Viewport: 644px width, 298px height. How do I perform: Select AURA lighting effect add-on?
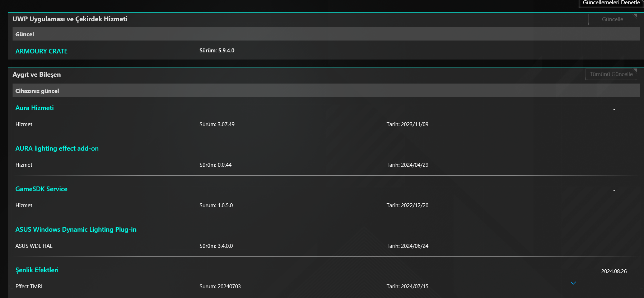(57, 148)
